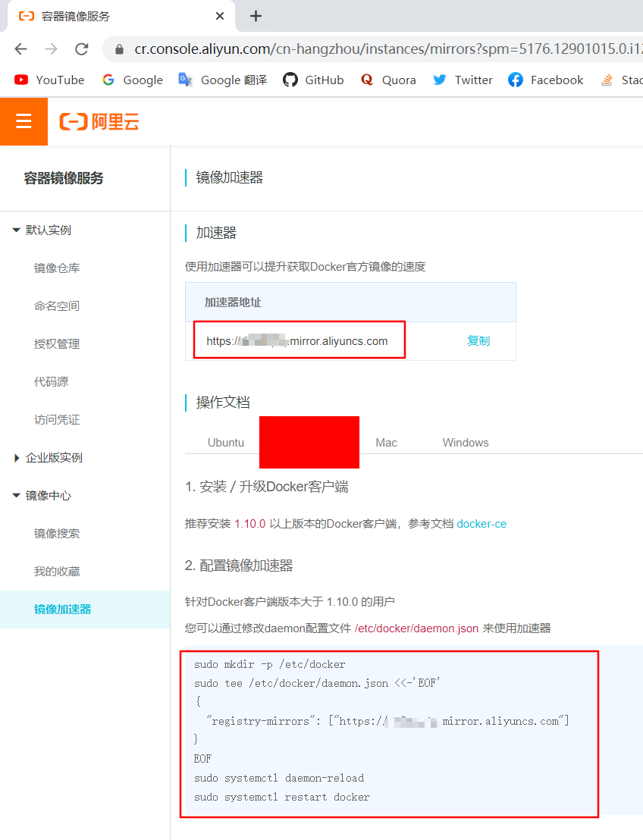This screenshot has height=840, width=643.
Task: Open a new browser tab
Action: click(x=256, y=16)
